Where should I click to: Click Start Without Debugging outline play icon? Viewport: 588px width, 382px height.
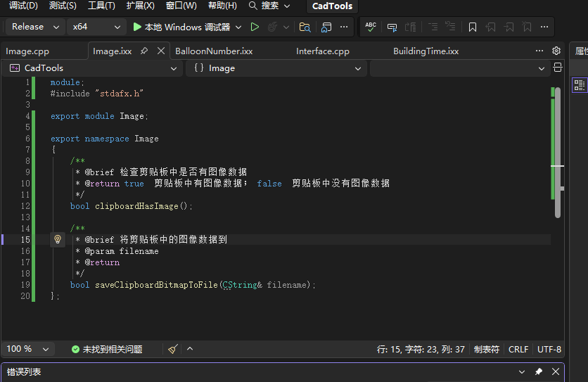255,27
